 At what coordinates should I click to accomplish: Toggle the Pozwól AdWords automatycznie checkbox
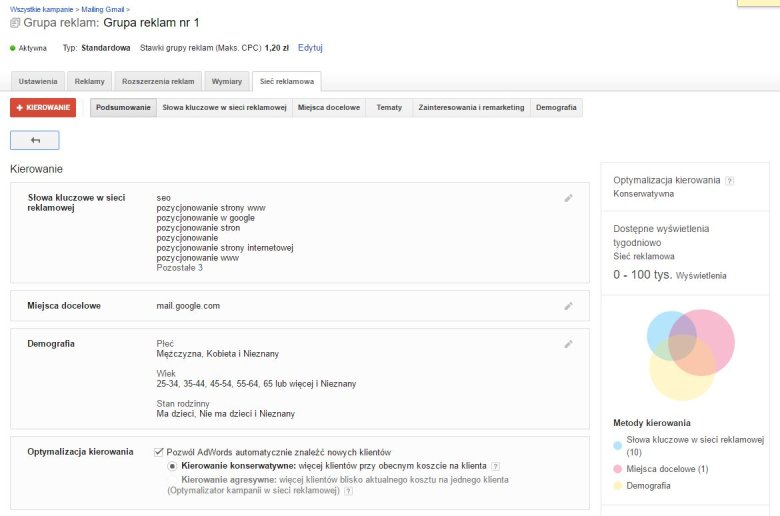[x=159, y=452]
